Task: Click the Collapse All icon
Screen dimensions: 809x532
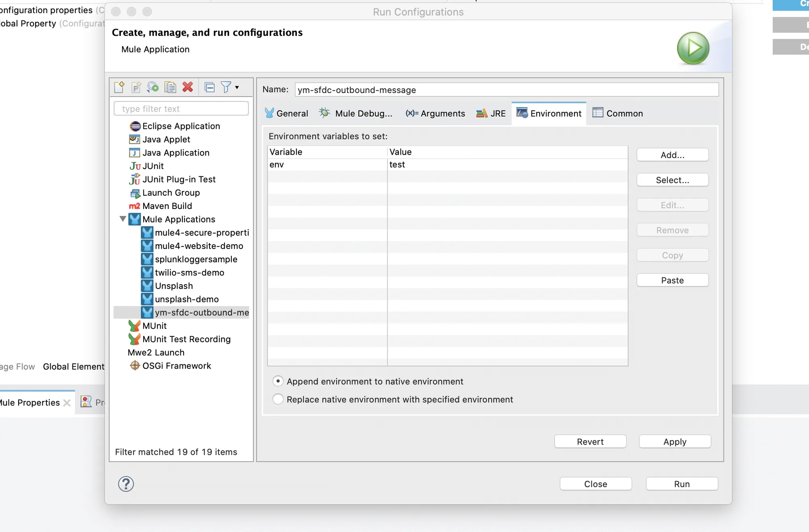Action: click(x=210, y=87)
